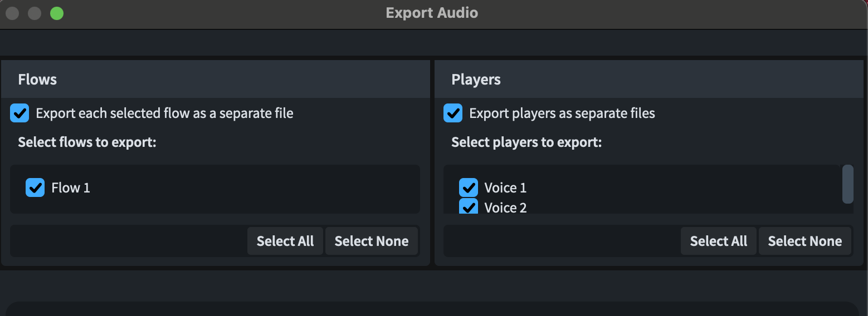The width and height of the screenshot is (868, 316).
Task: Click the players list scrollbar thumb
Action: pos(847,184)
